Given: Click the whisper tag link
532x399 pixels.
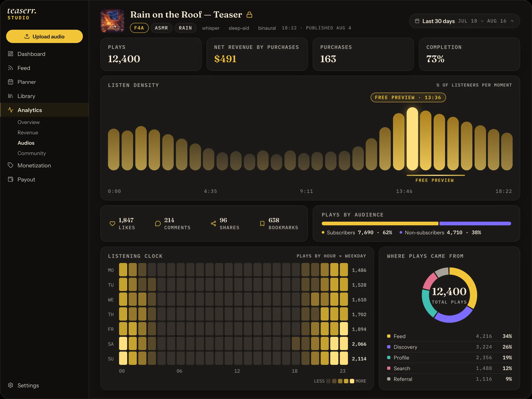Looking at the screenshot, I should [x=211, y=28].
